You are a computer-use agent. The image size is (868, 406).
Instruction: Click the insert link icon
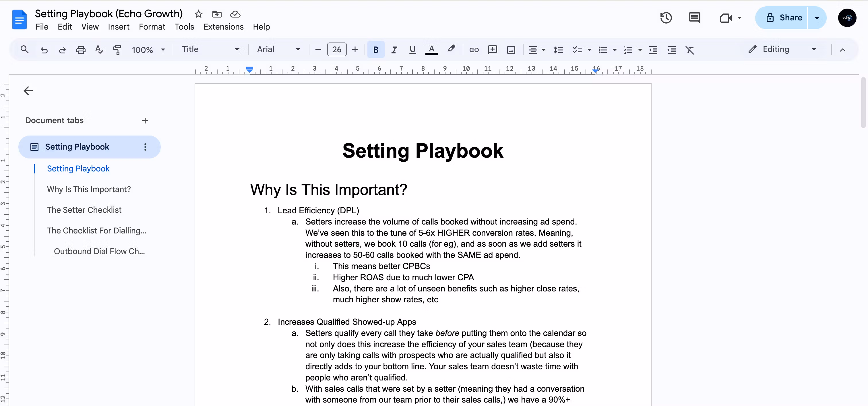coord(474,50)
